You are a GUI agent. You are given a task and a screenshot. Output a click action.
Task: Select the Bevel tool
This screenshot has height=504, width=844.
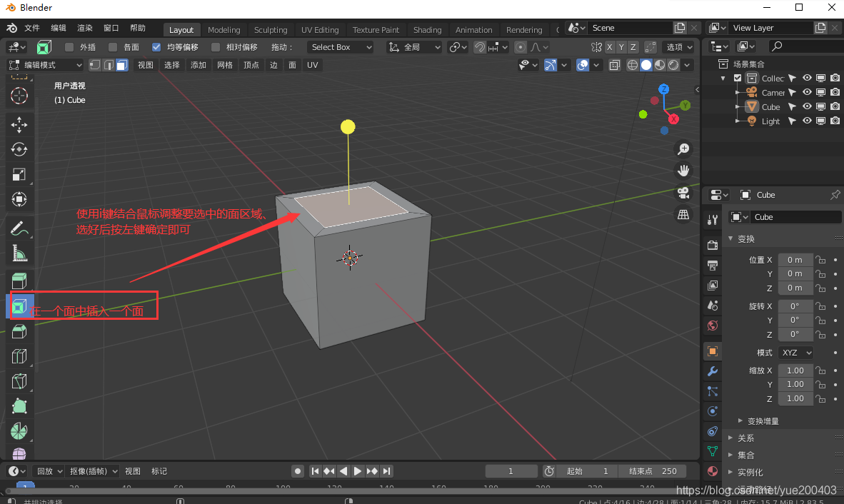[19, 331]
